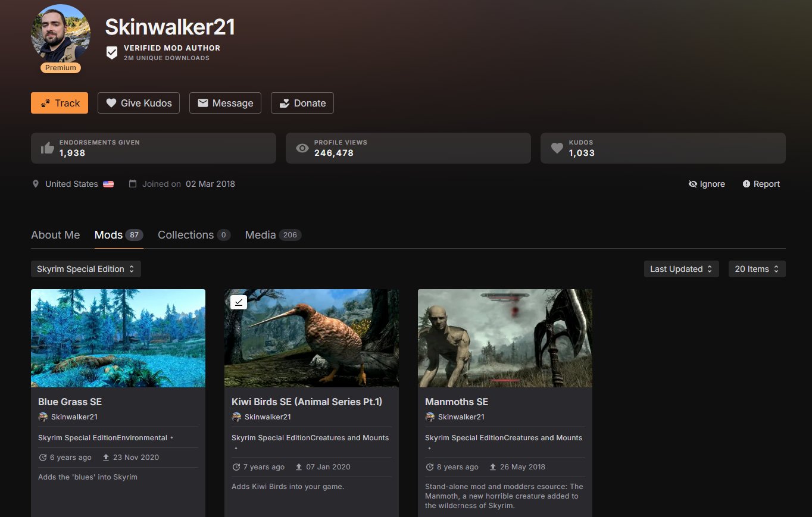Open Kiwi Birds SE (Animal Series Pt.1) title

pos(307,402)
